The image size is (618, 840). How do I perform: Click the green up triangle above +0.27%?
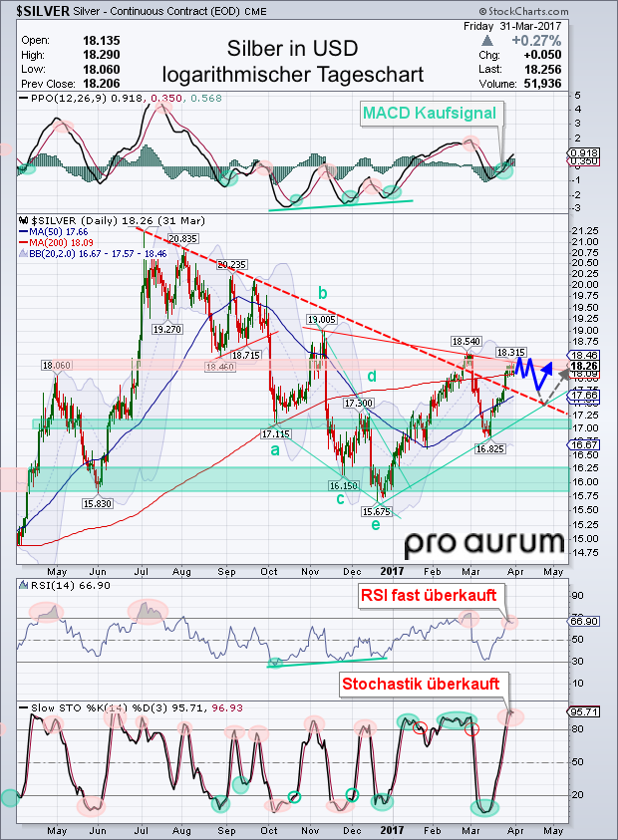coord(485,40)
